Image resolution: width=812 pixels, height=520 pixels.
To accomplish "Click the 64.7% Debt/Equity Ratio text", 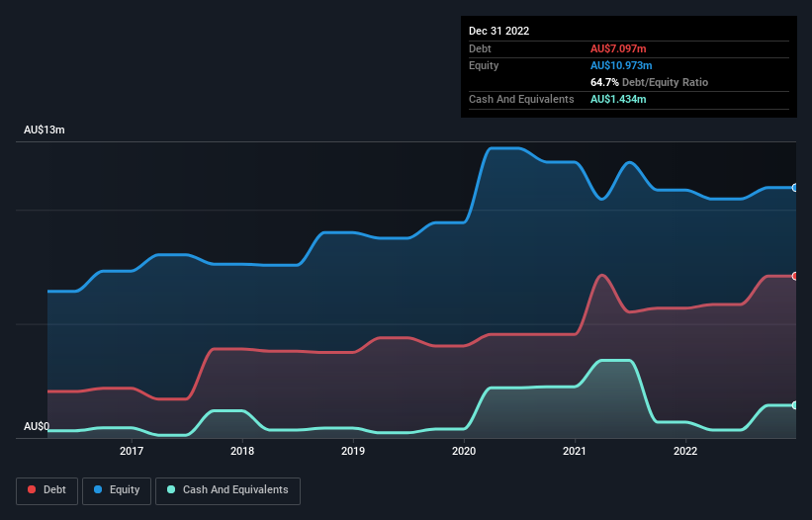I will (650, 82).
